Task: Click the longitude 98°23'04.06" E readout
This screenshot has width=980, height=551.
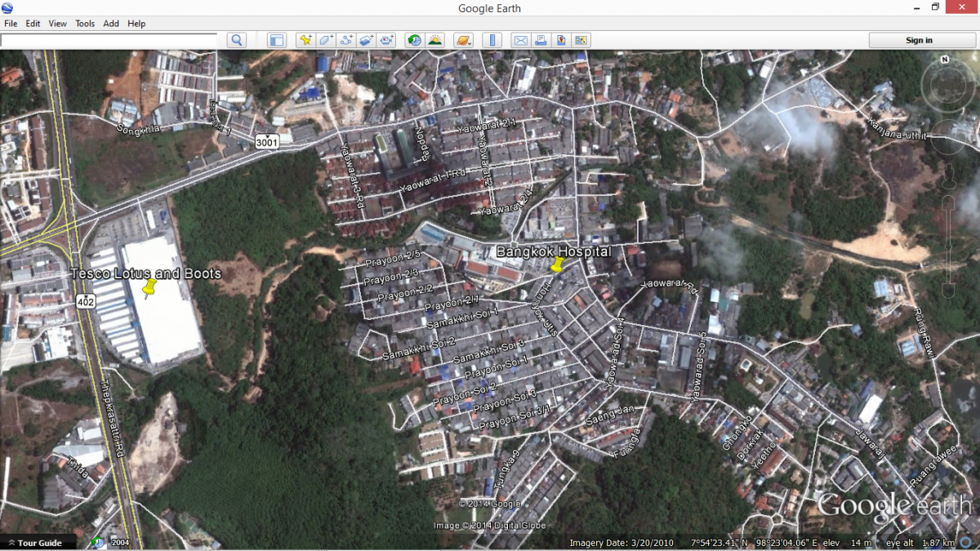Action: 785,543
